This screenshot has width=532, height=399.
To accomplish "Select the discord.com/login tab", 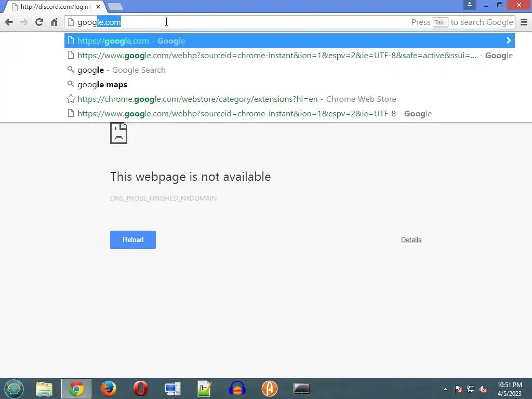I will (54, 7).
